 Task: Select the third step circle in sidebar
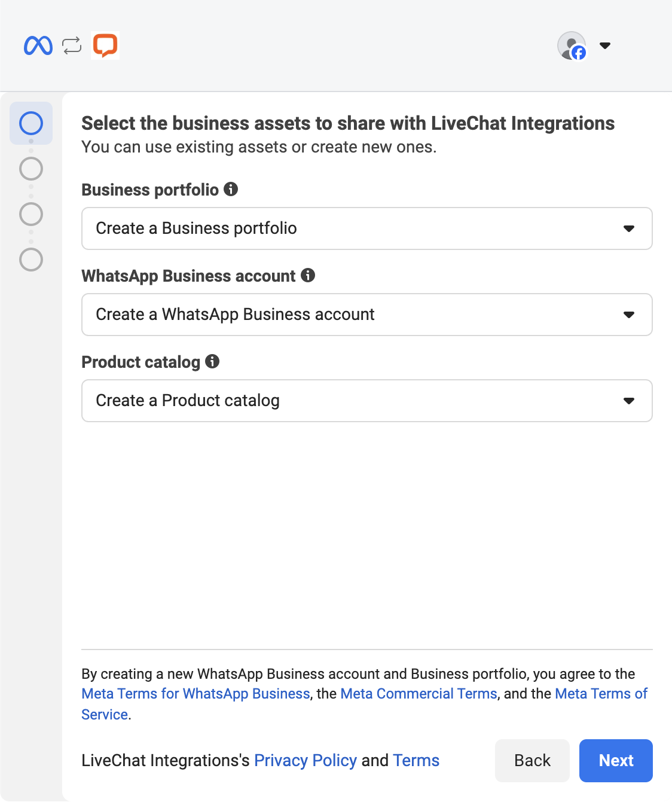(31, 214)
